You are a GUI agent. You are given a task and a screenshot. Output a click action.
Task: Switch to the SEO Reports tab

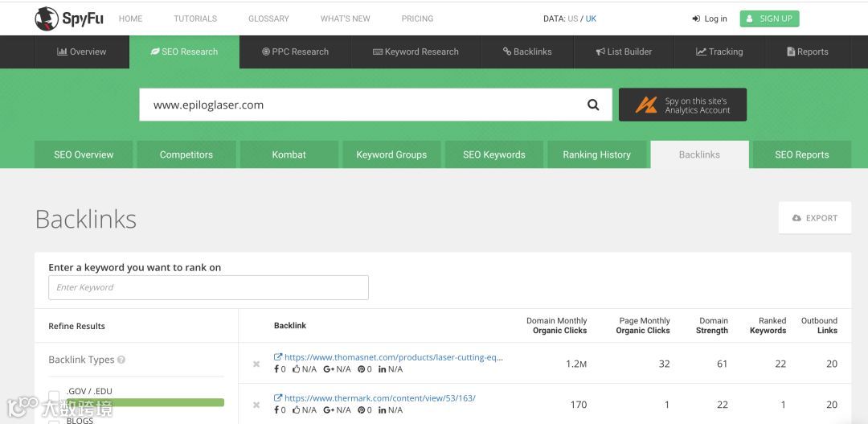(x=802, y=154)
